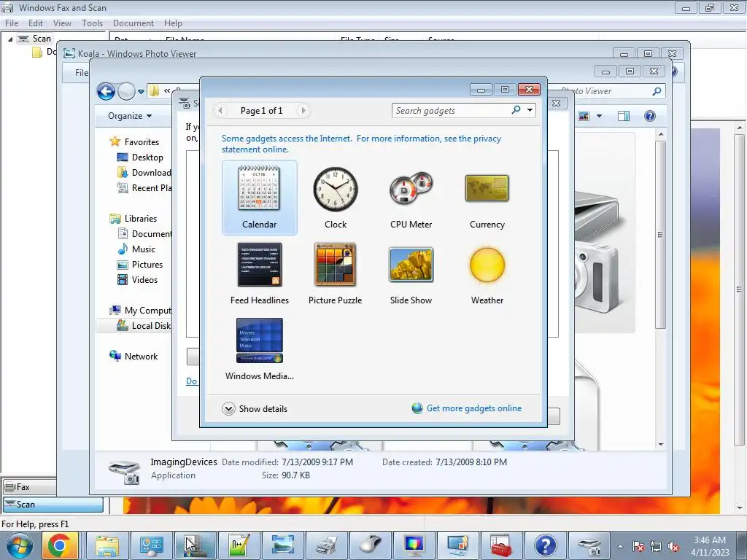
Task: Open the privacy statement online link
Action: 361,144
